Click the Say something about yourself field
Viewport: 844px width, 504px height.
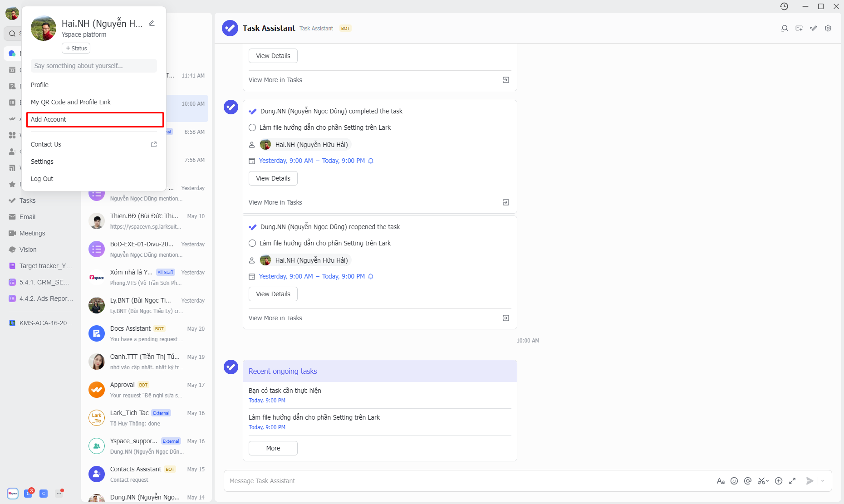pyautogui.click(x=94, y=66)
